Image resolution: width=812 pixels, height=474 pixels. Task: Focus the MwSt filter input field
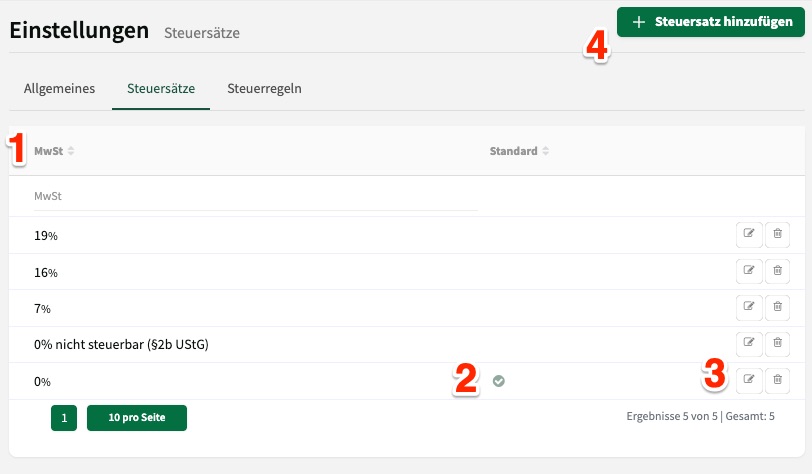(x=255, y=197)
